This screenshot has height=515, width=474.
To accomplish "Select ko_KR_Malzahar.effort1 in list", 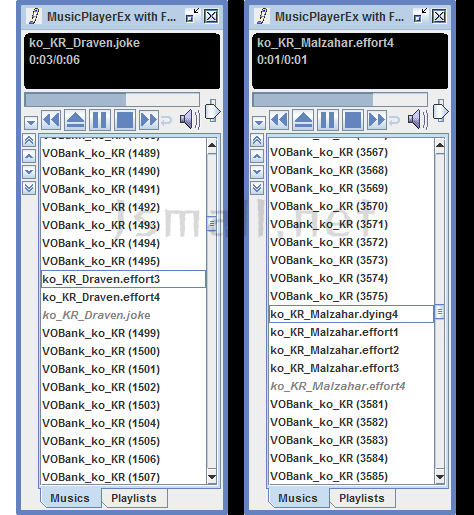I will [351, 332].
